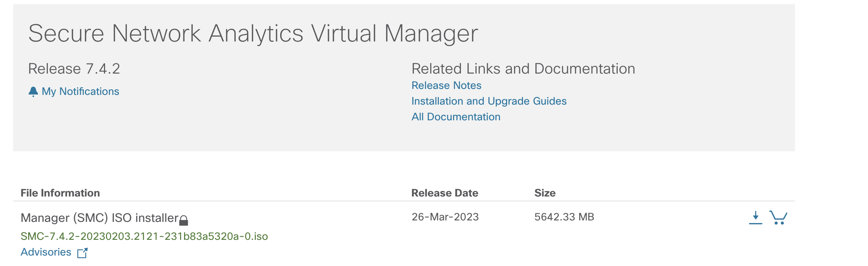Click the Manager (SMC) ISO installer title
868x266 pixels.
click(x=100, y=218)
